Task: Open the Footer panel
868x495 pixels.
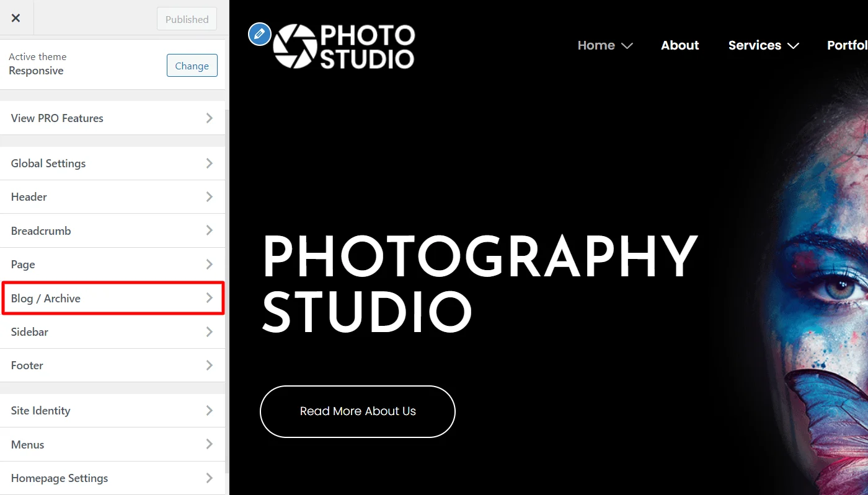Action: [x=112, y=366]
